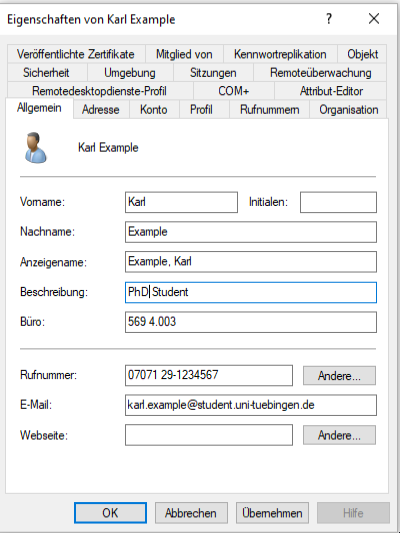Click the Initialen: label
Image resolution: width=400 pixels, height=533 pixels.
tap(268, 202)
